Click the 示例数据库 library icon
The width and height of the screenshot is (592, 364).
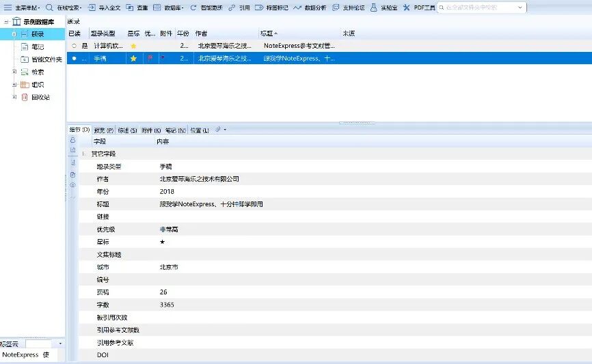16,21
